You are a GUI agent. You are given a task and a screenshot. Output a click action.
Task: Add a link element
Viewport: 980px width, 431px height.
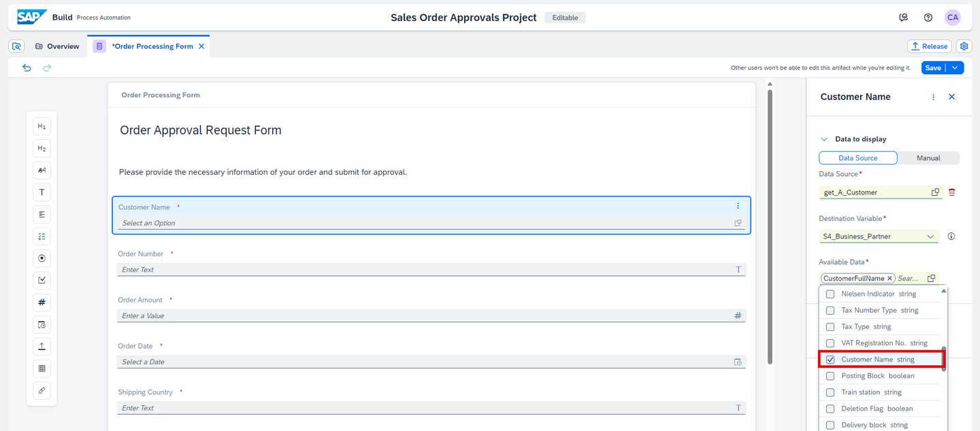pyautogui.click(x=42, y=390)
